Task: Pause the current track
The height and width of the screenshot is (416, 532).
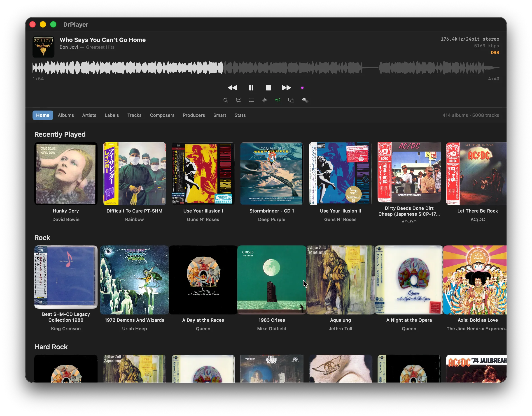Action: (x=251, y=88)
